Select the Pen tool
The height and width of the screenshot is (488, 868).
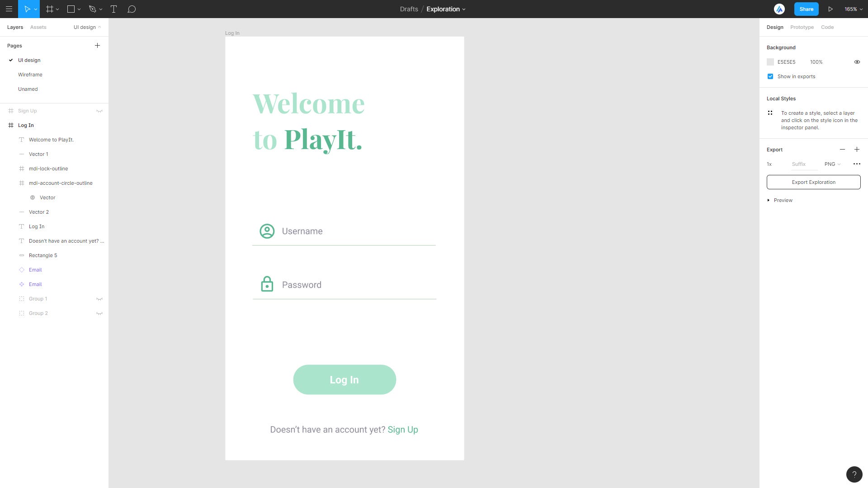pos(93,9)
